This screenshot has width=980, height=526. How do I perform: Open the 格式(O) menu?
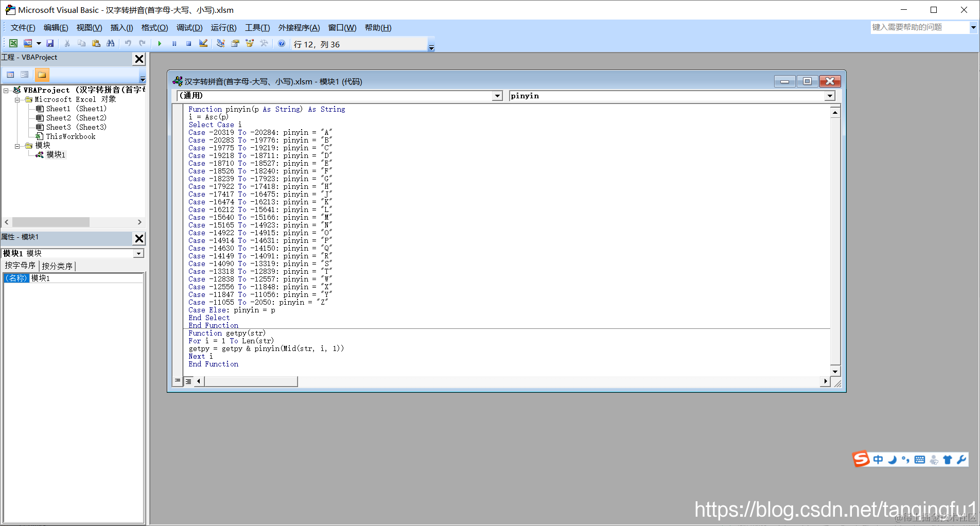(154, 28)
